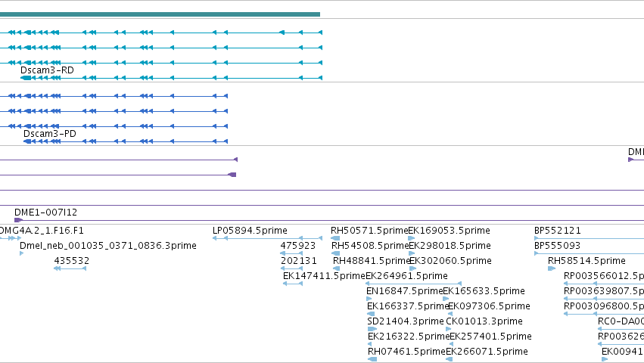Click the teal gene bar at top
This screenshot has width=644, height=363.
pos(160,14)
